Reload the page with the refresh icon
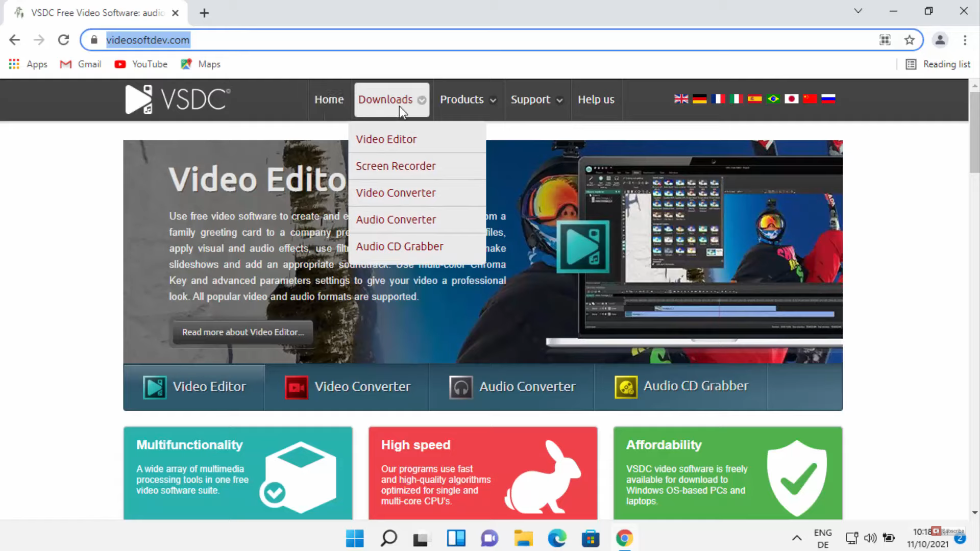 pyautogui.click(x=63, y=40)
